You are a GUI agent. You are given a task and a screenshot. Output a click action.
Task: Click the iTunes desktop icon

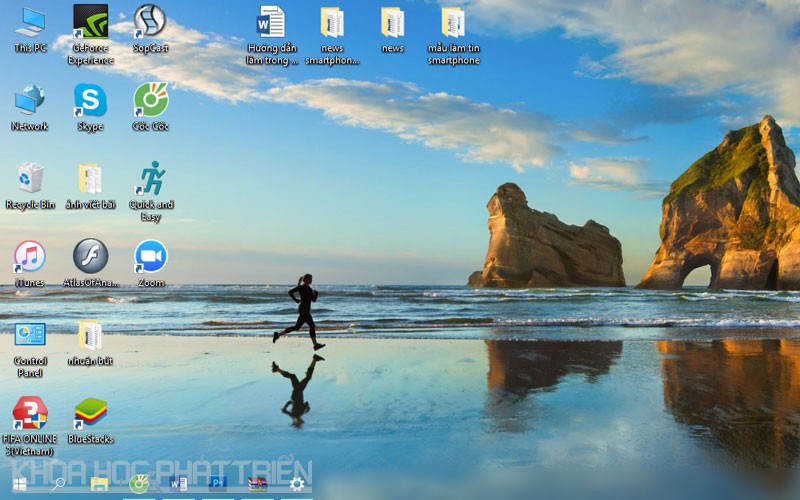(x=30, y=256)
